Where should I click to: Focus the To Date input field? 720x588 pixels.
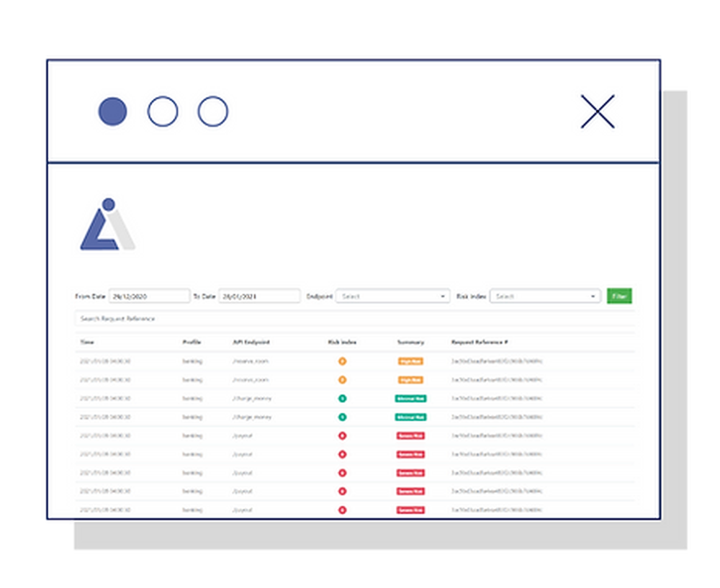tap(259, 296)
